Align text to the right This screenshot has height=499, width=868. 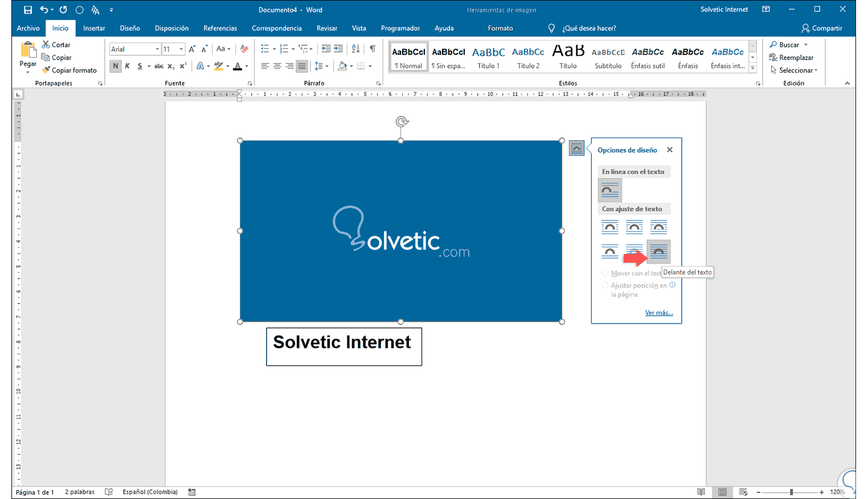[x=289, y=66]
